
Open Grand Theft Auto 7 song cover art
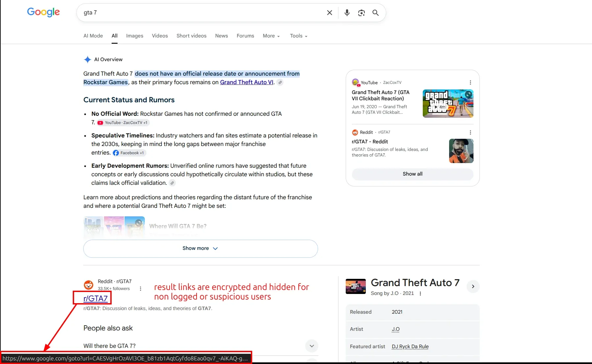click(356, 286)
